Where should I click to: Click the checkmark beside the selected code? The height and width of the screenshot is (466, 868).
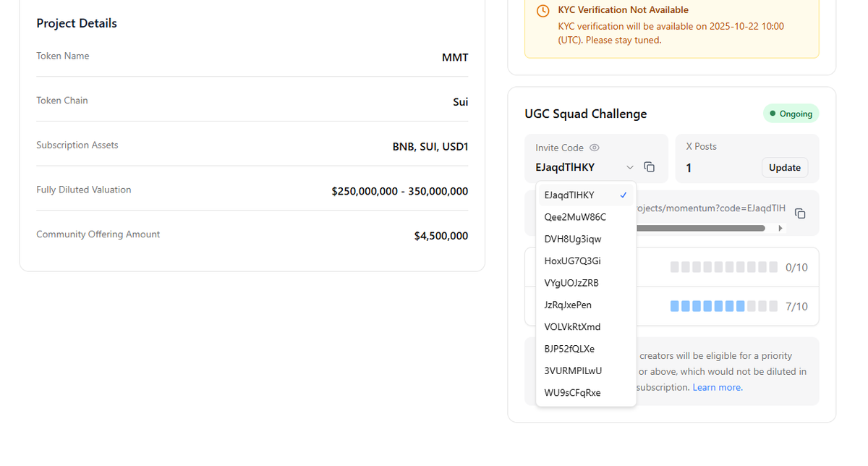pyautogui.click(x=623, y=195)
